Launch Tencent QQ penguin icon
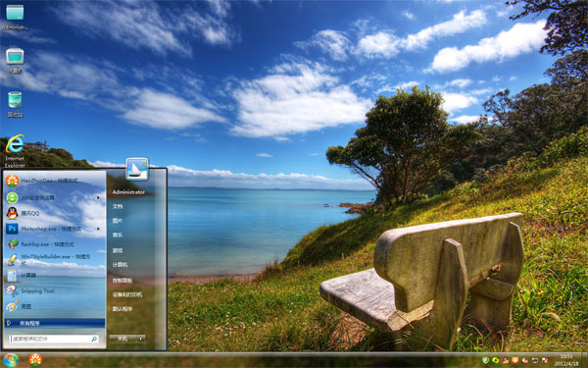The image size is (588, 368). [x=12, y=213]
